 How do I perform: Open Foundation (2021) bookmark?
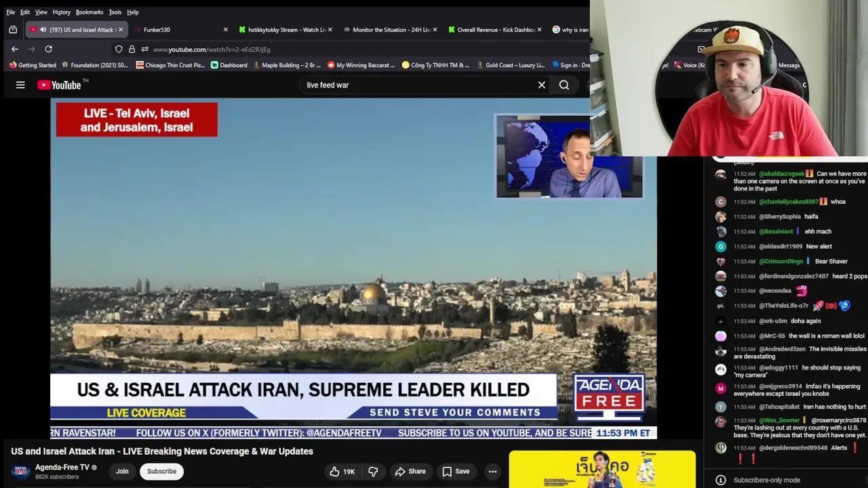[x=94, y=65]
